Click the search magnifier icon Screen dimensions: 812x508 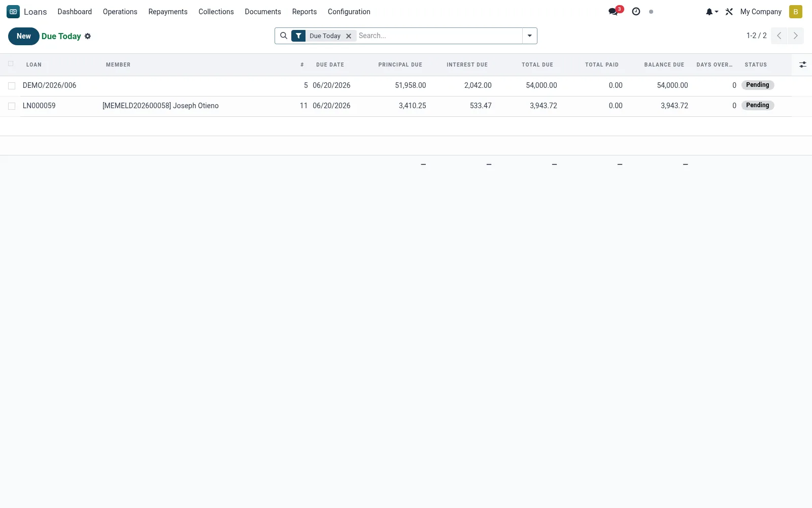pos(284,36)
